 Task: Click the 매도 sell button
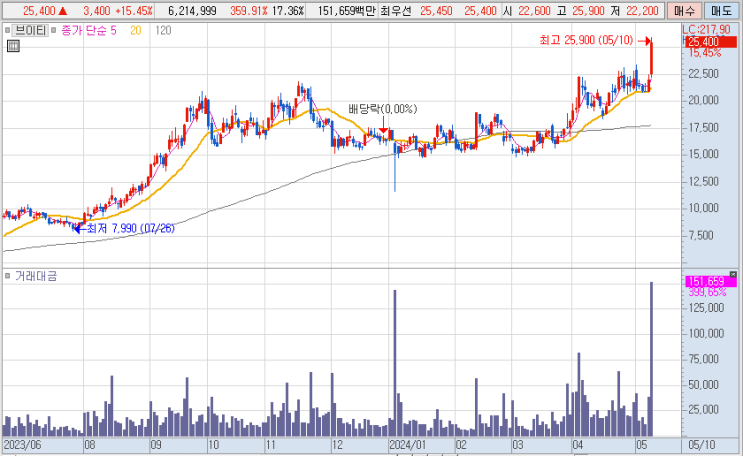click(x=721, y=10)
